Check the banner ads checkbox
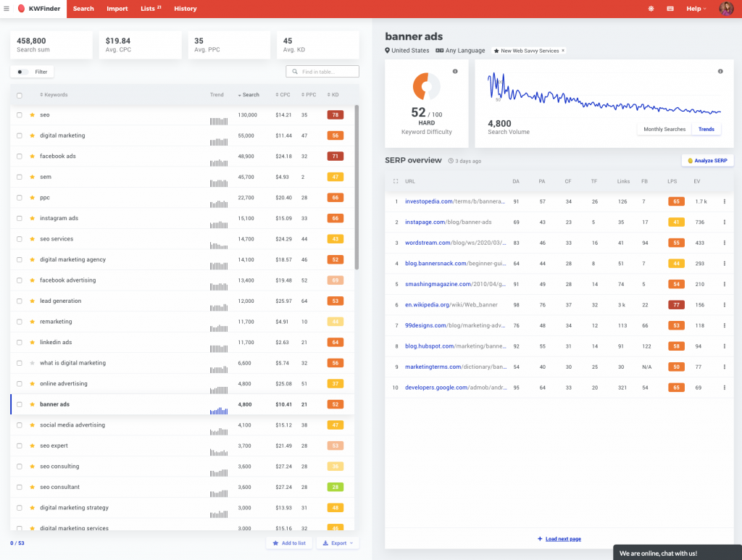Viewport: 742px width, 560px height. (x=20, y=404)
